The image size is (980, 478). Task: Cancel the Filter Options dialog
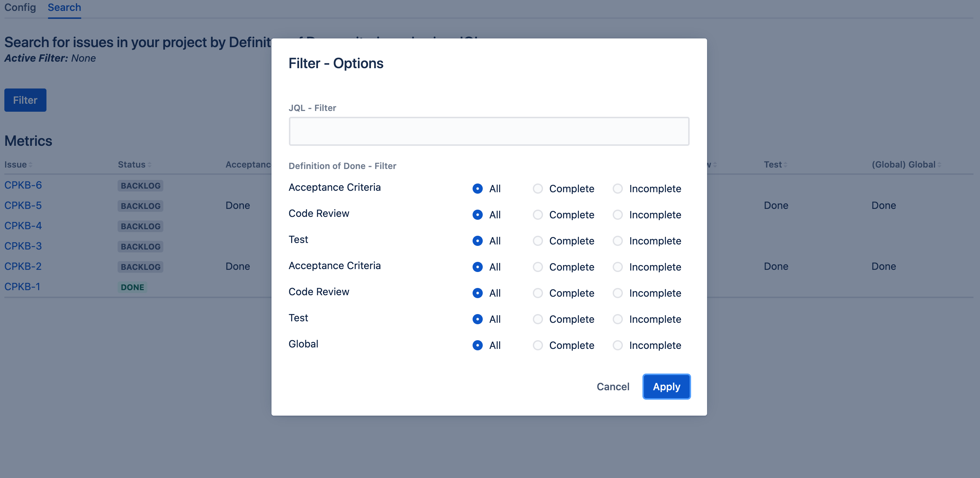pos(613,387)
